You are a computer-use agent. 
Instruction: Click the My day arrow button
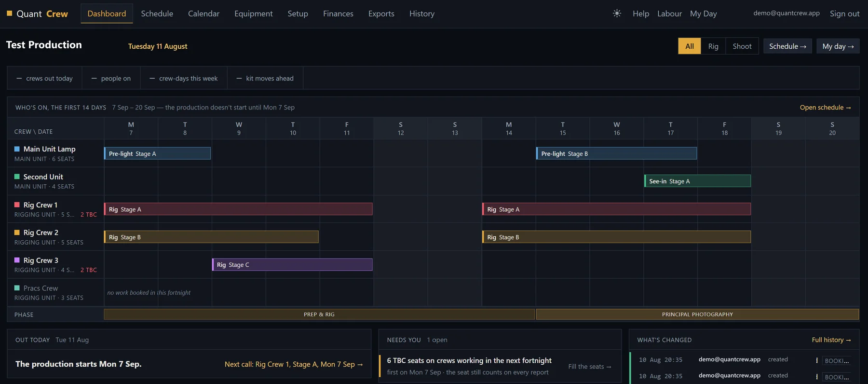click(838, 46)
